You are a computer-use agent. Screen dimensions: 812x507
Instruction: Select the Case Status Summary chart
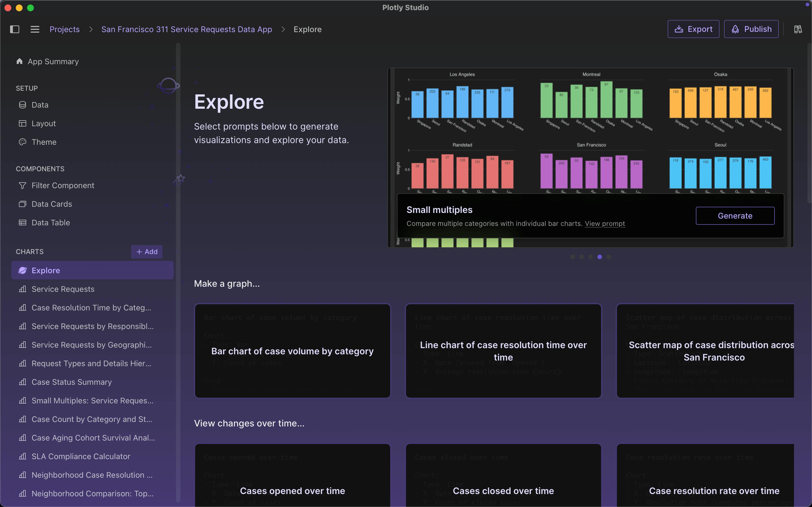pos(71,382)
